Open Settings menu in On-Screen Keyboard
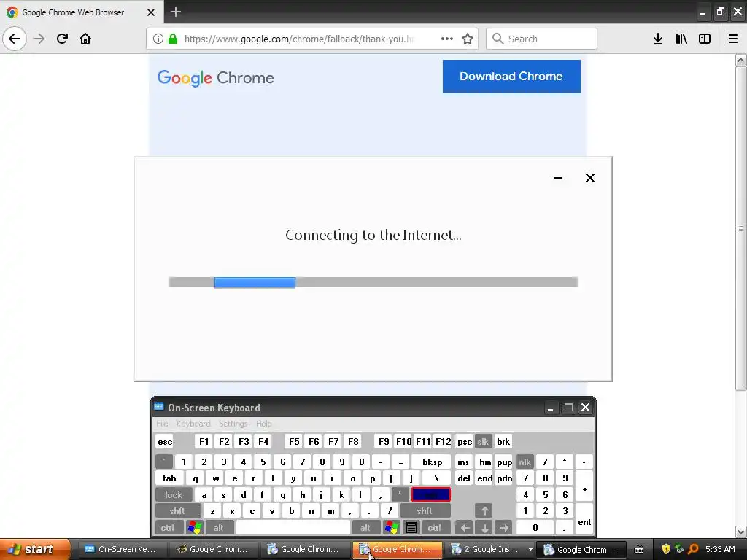The width and height of the screenshot is (747, 560). (x=233, y=424)
